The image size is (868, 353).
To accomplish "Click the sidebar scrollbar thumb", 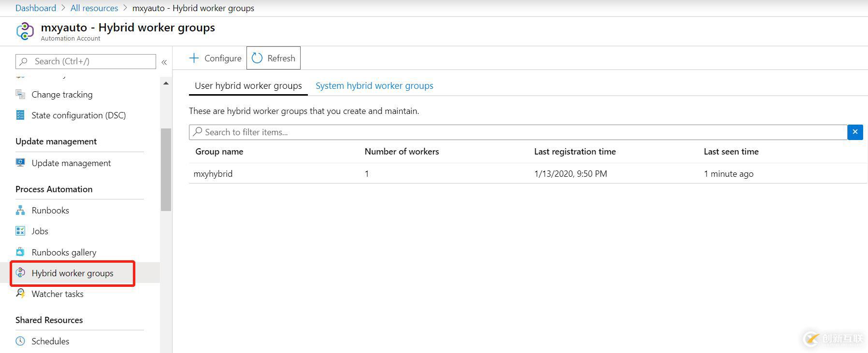I will click(x=166, y=169).
